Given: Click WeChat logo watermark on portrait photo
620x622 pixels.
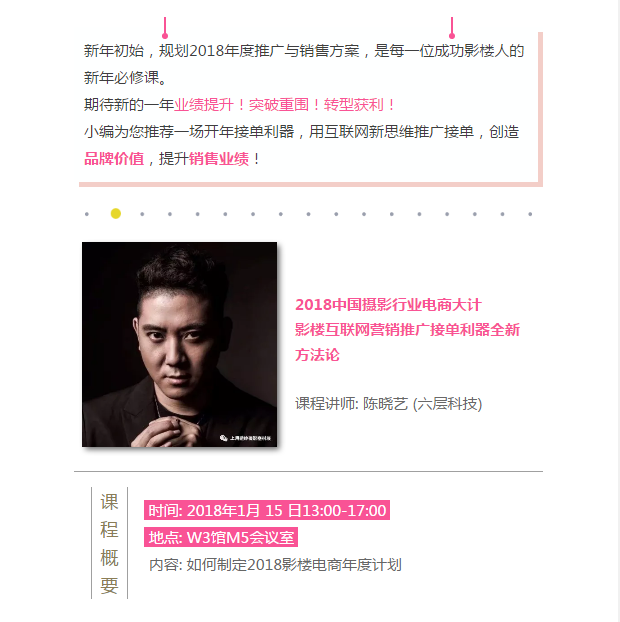Looking at the screenshot, I should pyautogui.click(x=224, y=438).
